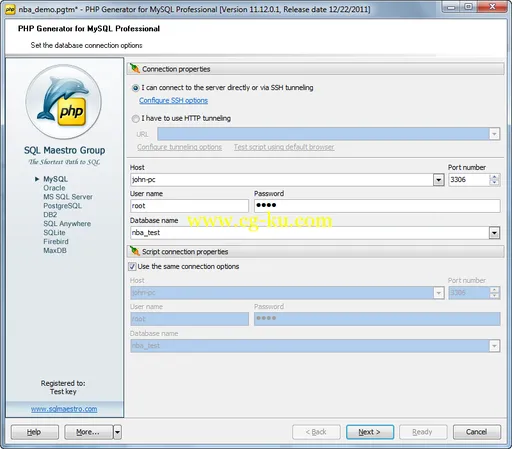Expand the Database name dropdown

tap(494, 233)
